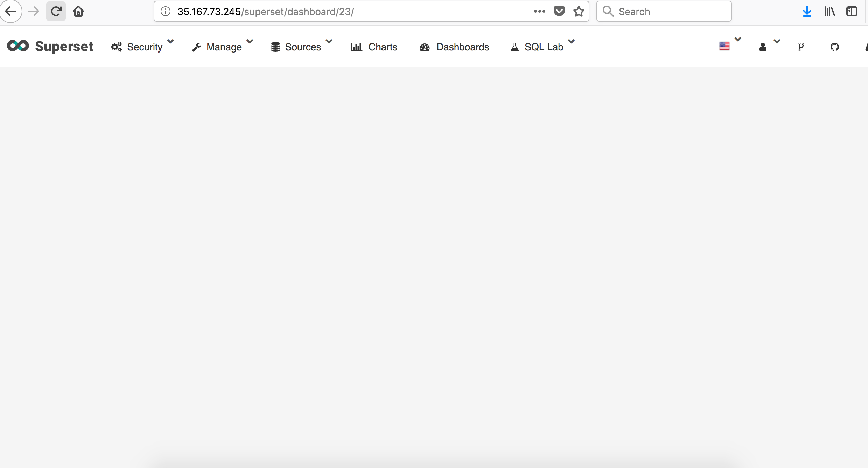868x468 pixels.
Task: Open the Charts page
Action: [x=383, y=47]
